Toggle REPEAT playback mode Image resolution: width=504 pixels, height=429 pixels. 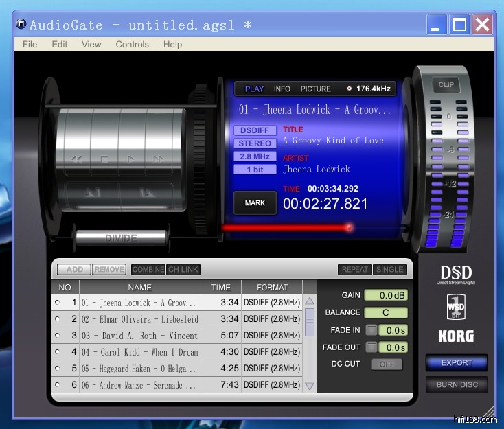pos(354,270)
